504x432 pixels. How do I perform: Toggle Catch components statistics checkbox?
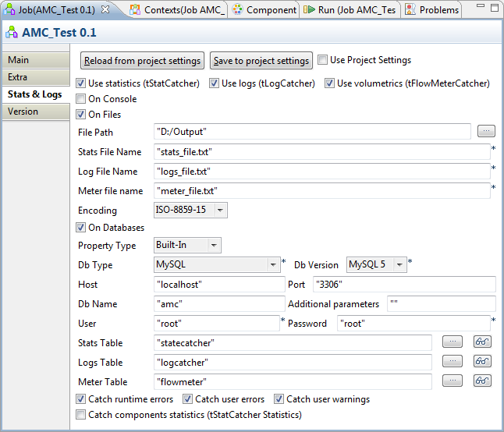pos(81,415)
